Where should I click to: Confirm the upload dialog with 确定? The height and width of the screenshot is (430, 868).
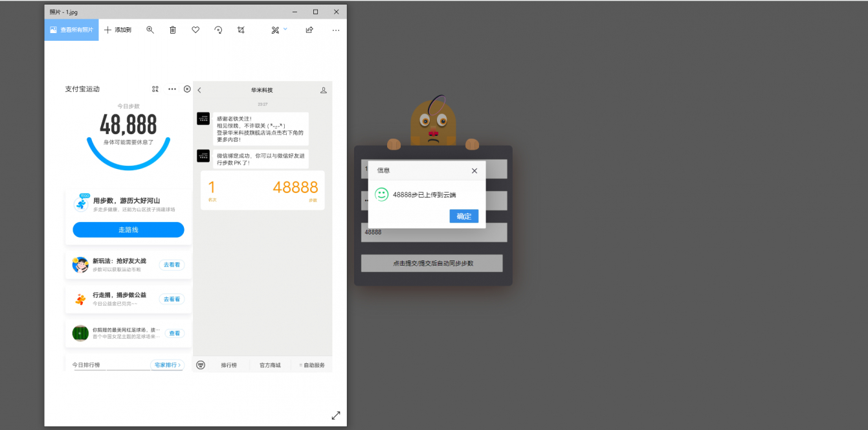(x=464, y=216)
